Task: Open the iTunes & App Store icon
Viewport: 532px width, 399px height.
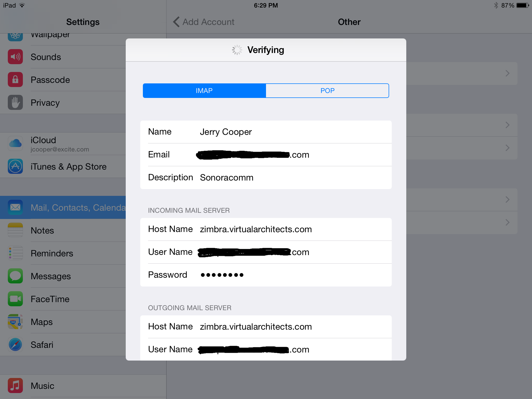Action: (15, 166)
